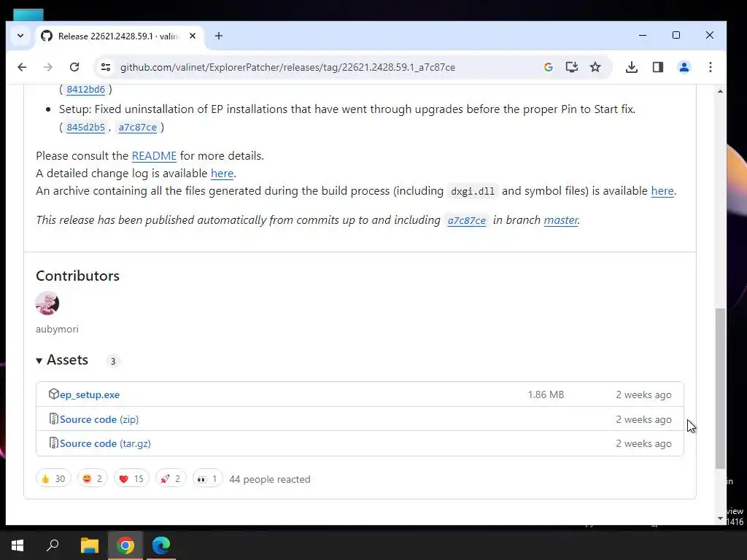Toggle Chrome side panel
The height and width of the screenshot is (560, 747).
click(x=658, y=67)
